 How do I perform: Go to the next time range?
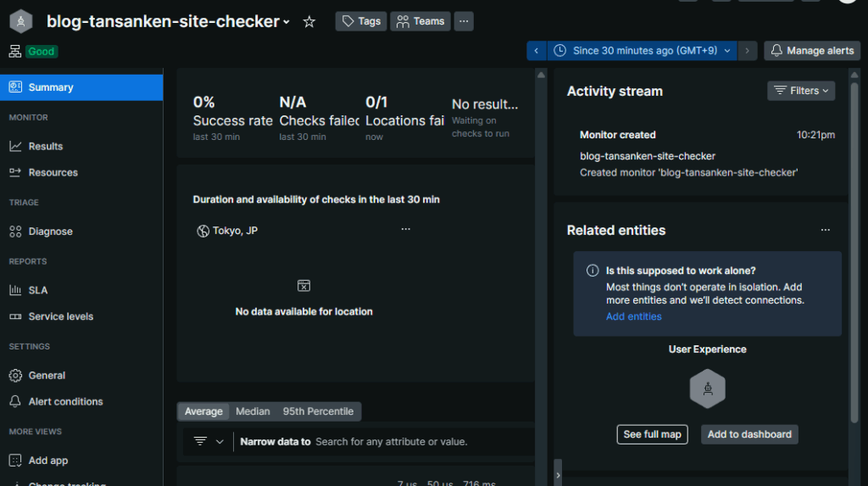748,50
